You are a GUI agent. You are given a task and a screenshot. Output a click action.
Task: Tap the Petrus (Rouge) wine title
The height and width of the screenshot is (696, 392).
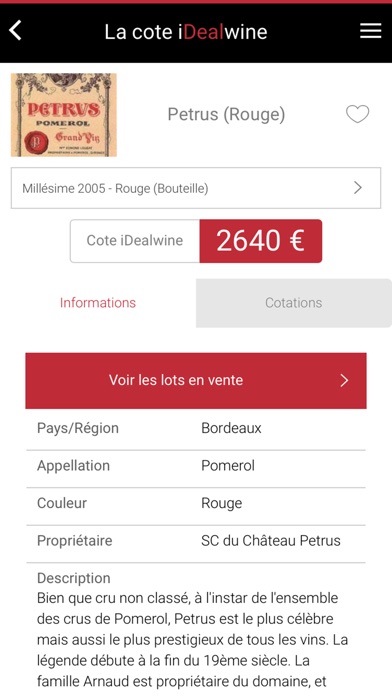click(226, 115)
